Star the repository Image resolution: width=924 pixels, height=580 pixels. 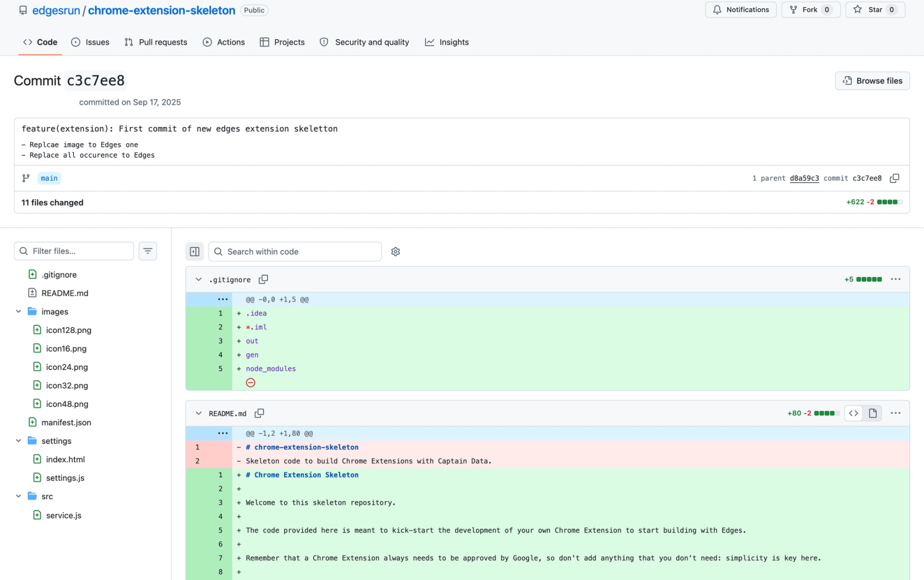875,10
